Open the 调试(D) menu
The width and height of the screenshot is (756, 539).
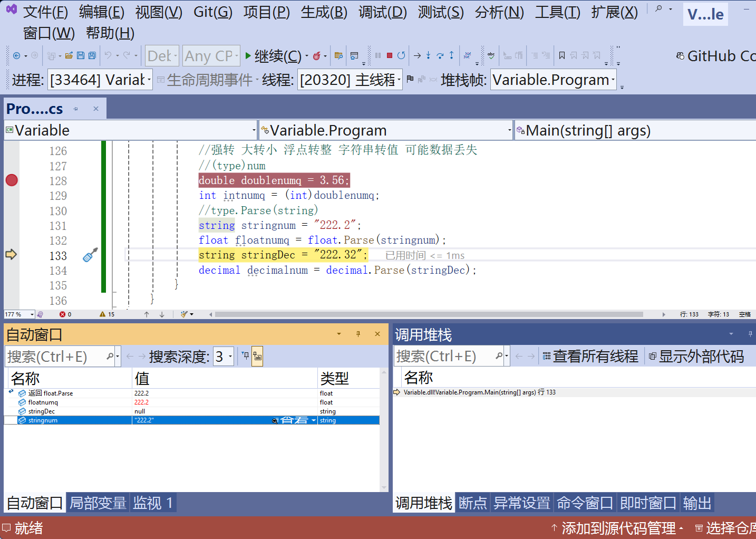[382, 13]
